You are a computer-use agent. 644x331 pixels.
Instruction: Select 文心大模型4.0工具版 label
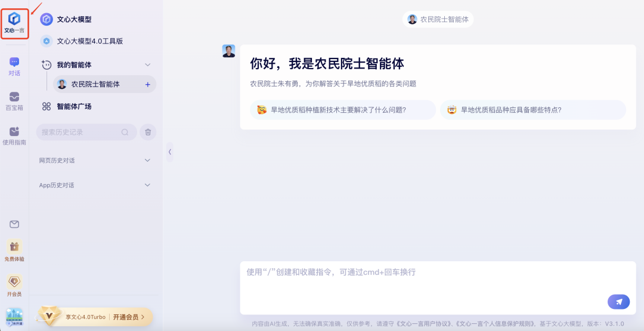click(x=90, y=41)
